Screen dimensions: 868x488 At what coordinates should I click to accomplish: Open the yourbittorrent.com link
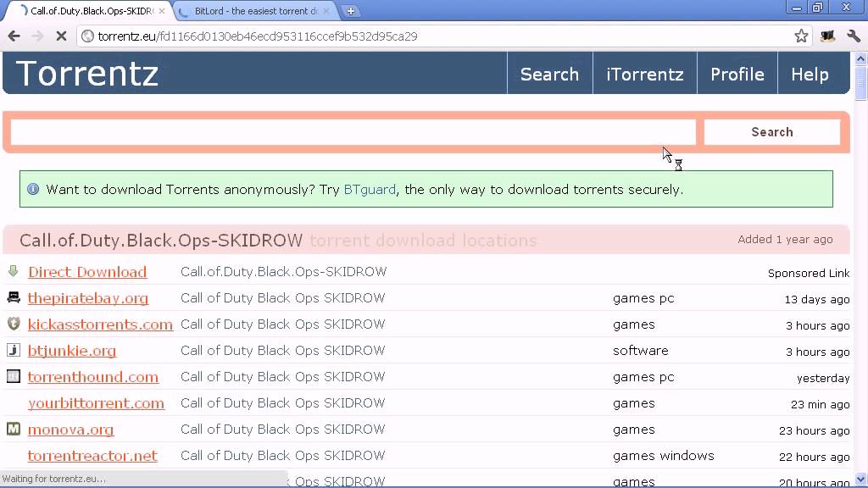(97, 403)
